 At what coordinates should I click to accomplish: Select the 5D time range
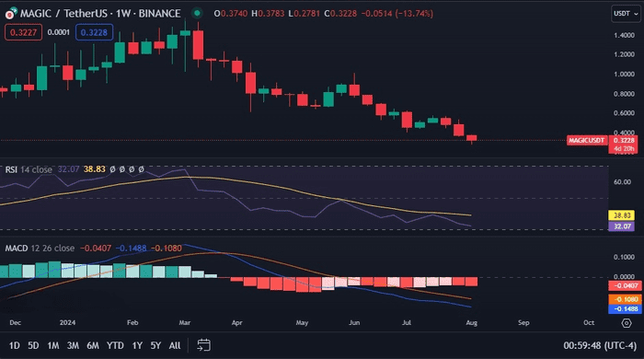33,345
